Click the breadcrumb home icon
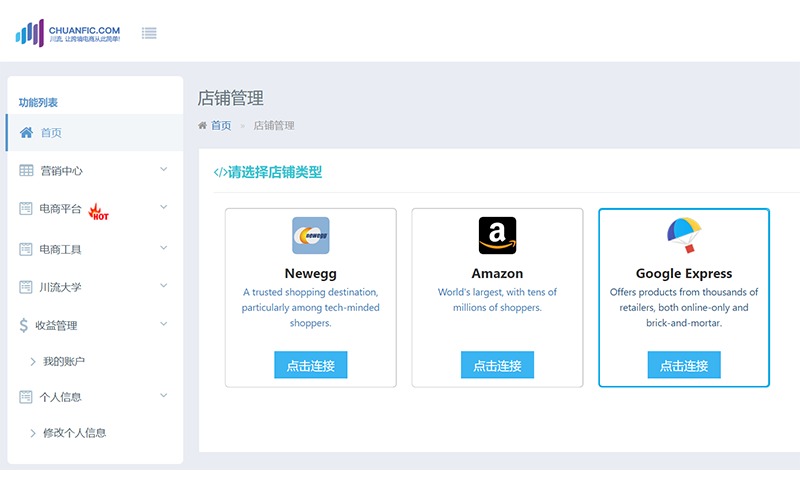This screenshot has width=800, height=480. coord(203,125)
